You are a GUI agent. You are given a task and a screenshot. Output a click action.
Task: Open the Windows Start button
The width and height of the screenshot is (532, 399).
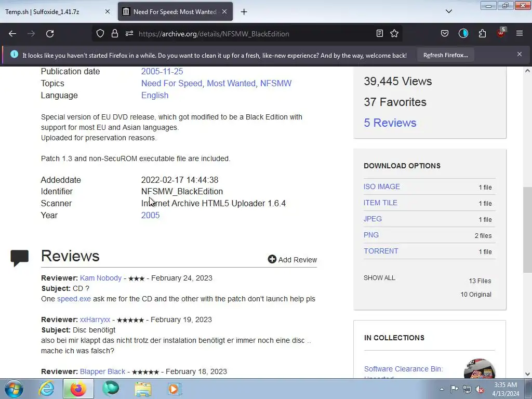pyautogui.click(x=14, y=389)
